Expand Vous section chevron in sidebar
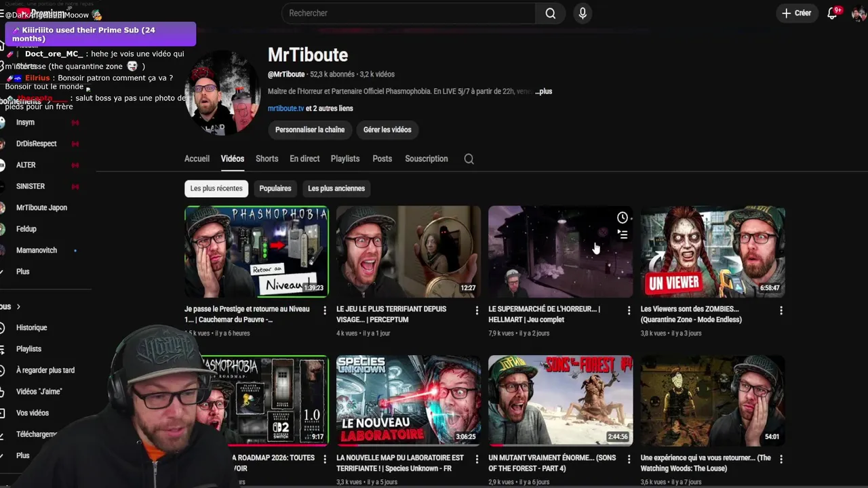Image resolution: width=868 pixels, height=488 pixels. click(x=18, y=307)
